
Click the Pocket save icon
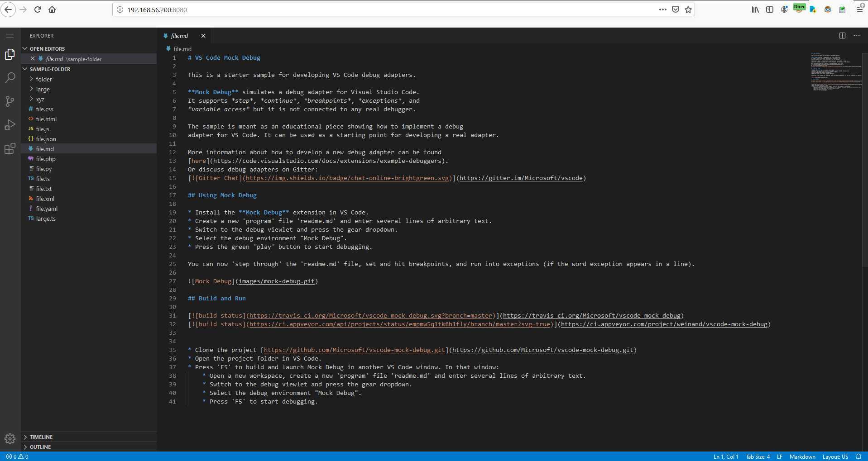click(x=676, y=10)
